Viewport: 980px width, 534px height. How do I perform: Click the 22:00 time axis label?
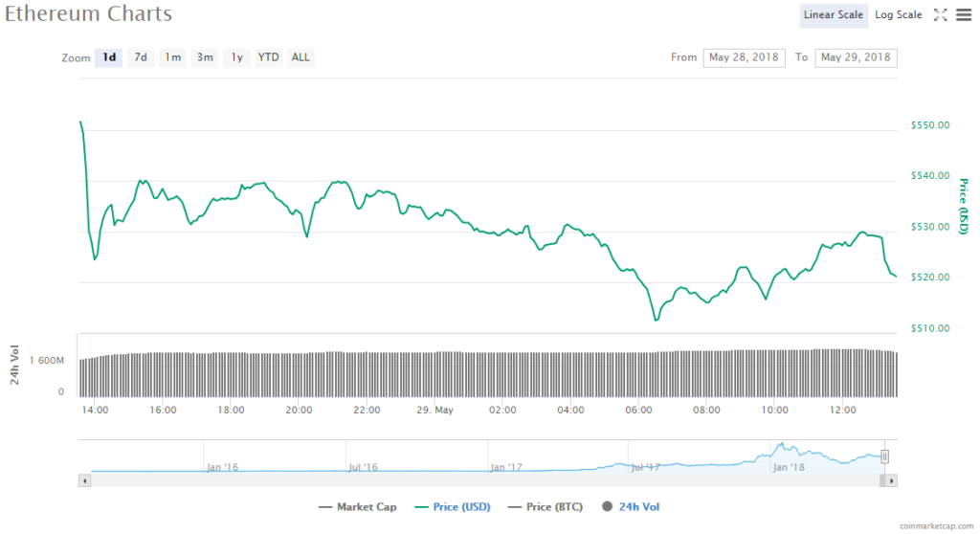click(x=367, y=411)
